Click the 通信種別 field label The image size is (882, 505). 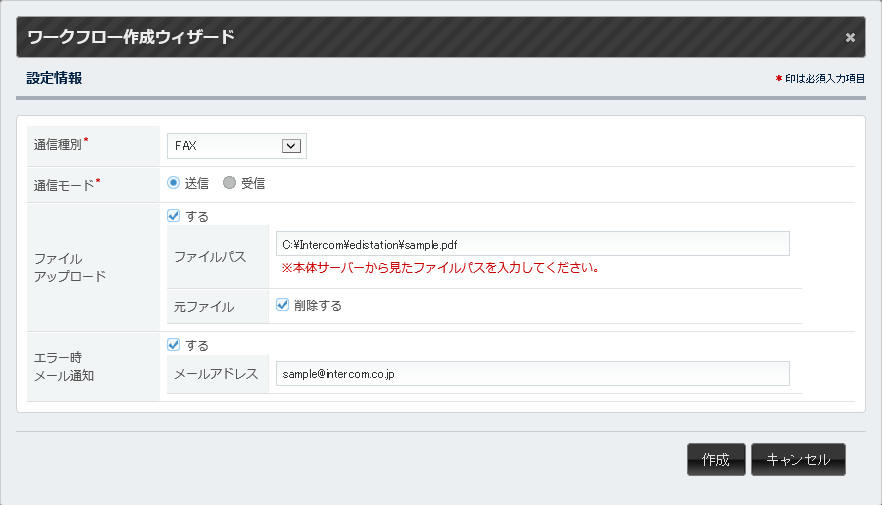(60, 145)
